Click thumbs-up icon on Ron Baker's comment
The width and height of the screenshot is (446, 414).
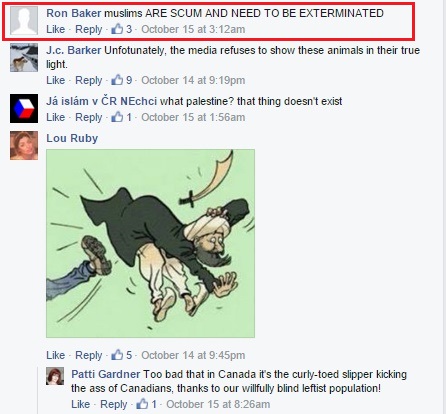point(117,29)
